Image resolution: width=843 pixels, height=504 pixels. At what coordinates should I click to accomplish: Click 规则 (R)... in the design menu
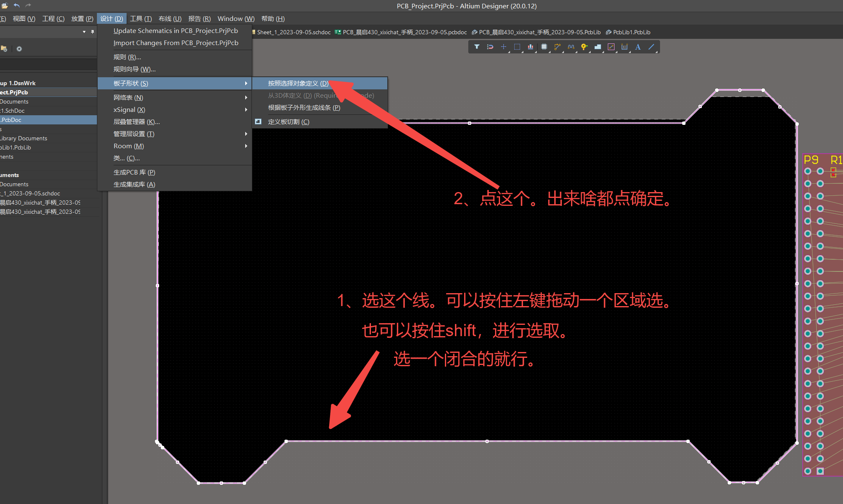click(x=127, y=57)
